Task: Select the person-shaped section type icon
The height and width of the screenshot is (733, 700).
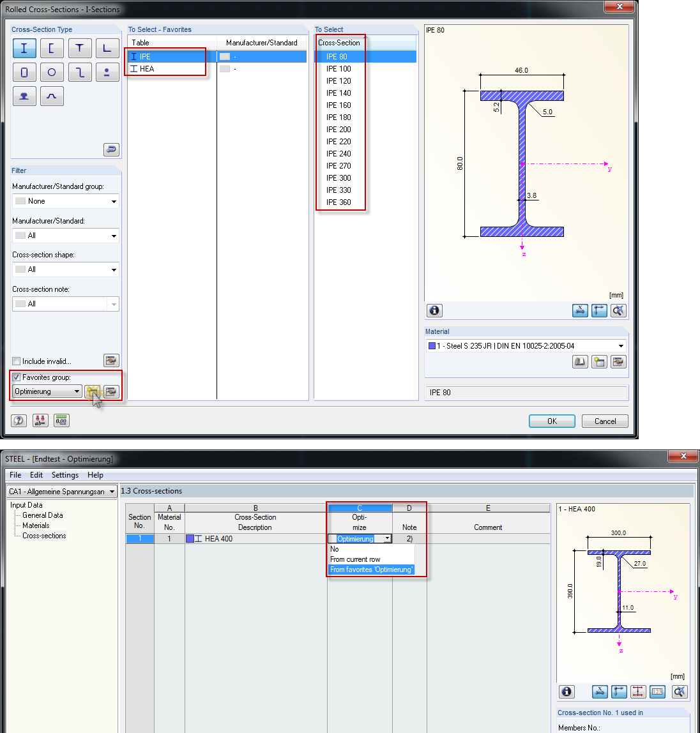Action: pos(107,72)
